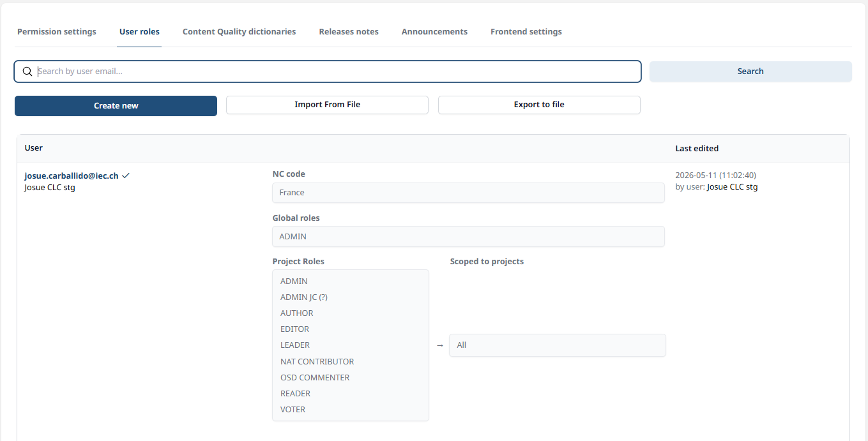Click the NC code label
This screenshot has height=441, width=868.
click(289, 174)
